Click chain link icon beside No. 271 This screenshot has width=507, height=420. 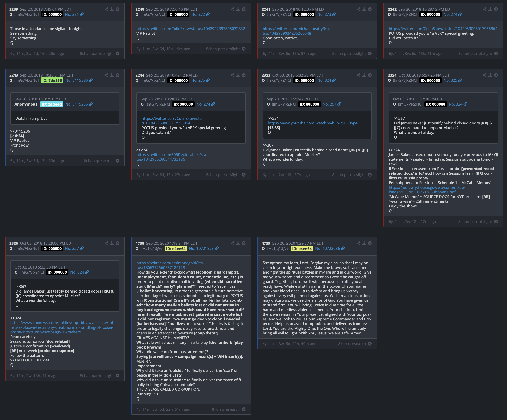pos(82,14)
